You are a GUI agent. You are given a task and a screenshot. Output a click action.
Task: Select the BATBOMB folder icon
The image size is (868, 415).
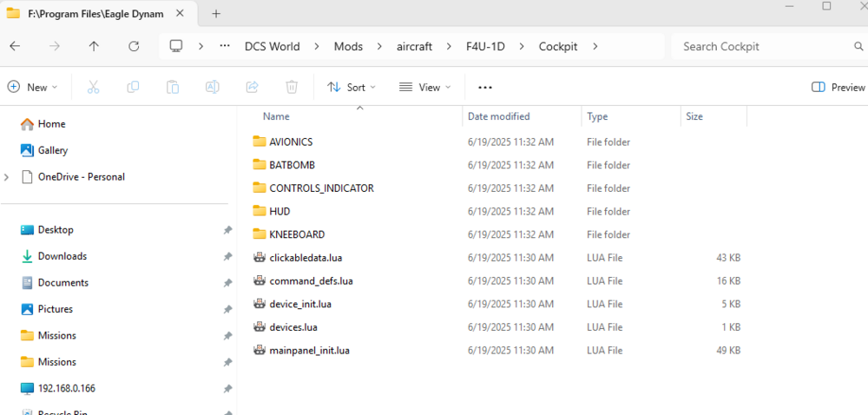coord(259,165)
